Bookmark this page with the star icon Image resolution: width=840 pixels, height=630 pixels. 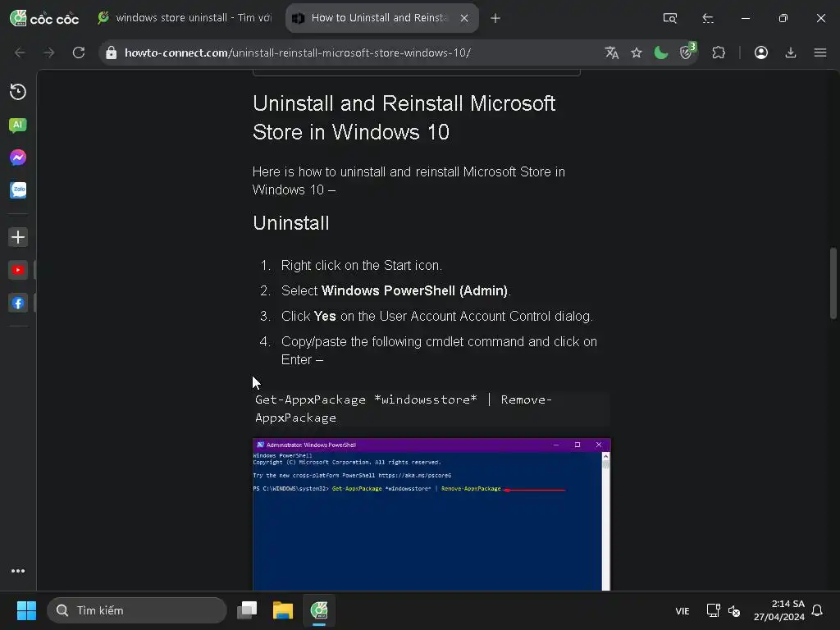[637, 52]
